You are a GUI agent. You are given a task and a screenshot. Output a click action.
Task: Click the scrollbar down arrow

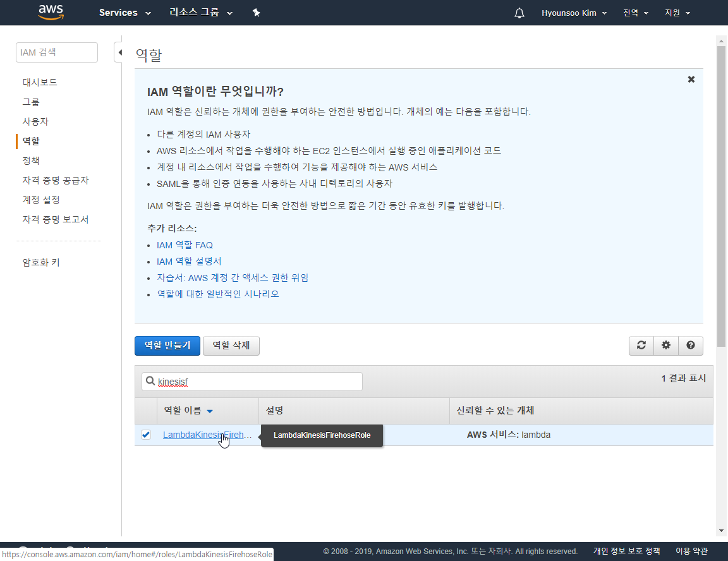click(720, 531)
